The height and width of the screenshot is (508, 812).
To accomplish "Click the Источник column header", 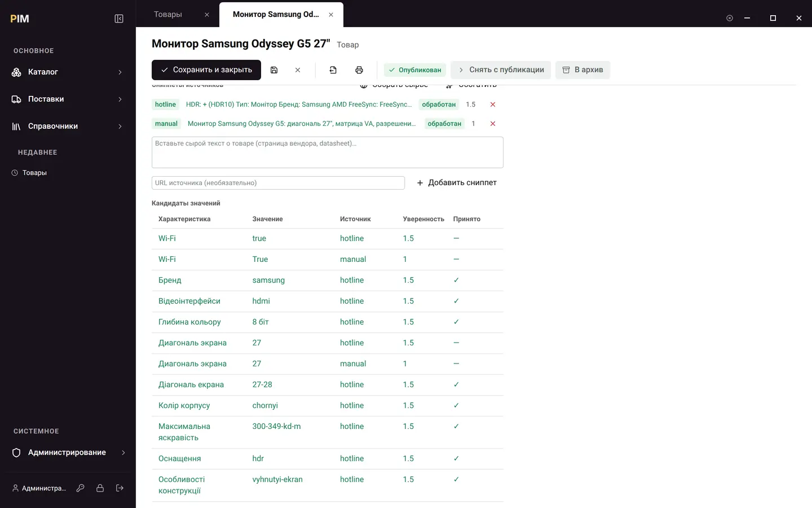I will click(355, 219).
